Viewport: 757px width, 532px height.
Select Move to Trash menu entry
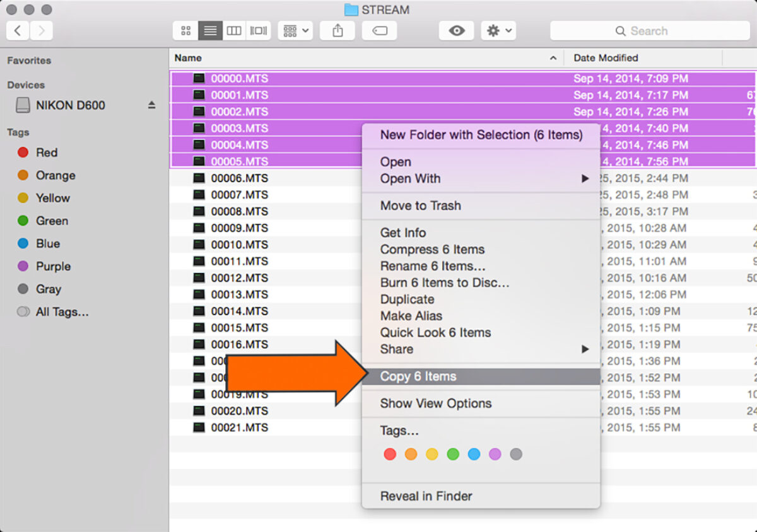(x=420, y=205)
